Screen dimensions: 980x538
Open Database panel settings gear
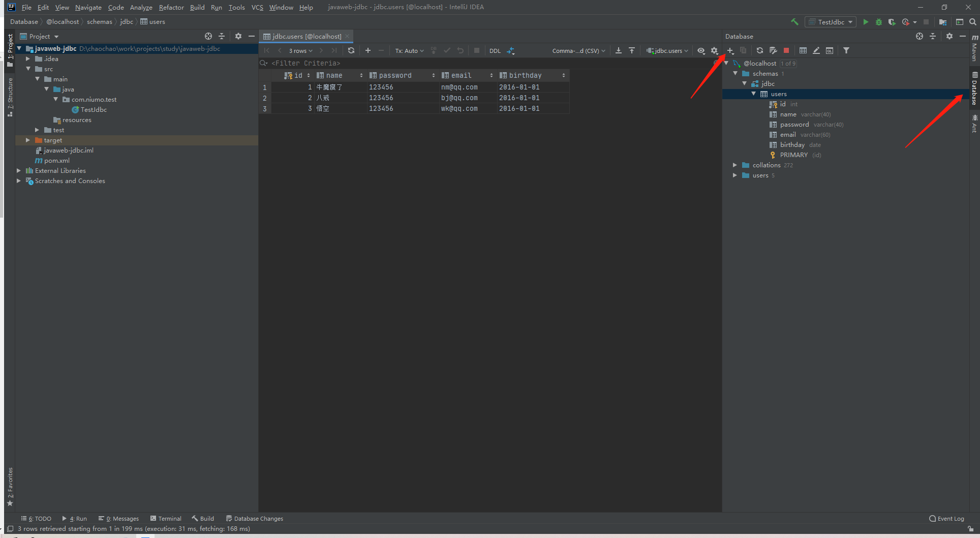(950, 36)
